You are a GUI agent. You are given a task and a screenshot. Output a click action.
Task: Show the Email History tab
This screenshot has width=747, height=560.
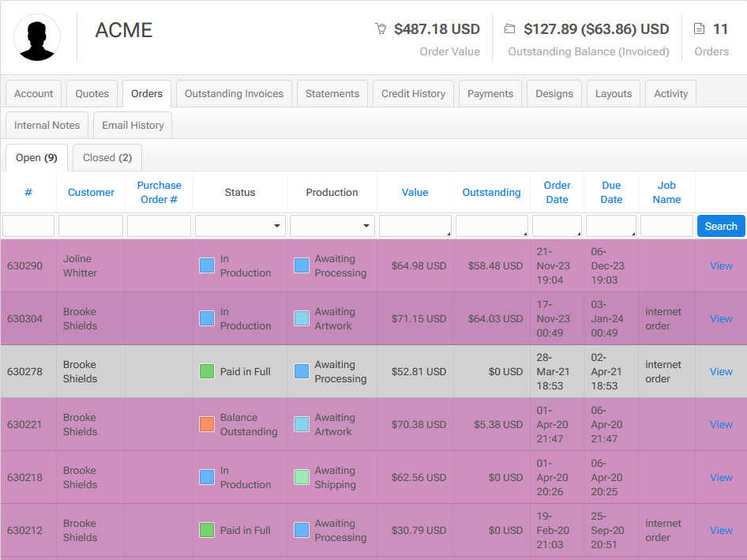(x=133, y=126)
